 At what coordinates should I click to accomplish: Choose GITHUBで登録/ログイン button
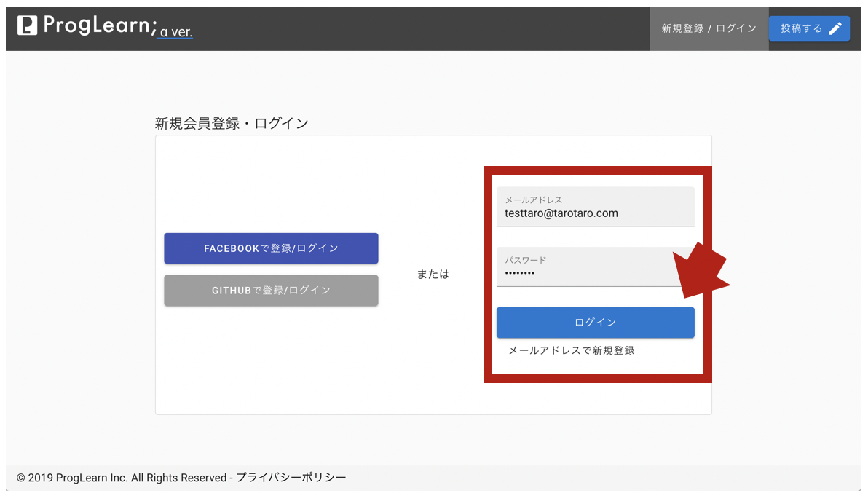tap(271, 290)
